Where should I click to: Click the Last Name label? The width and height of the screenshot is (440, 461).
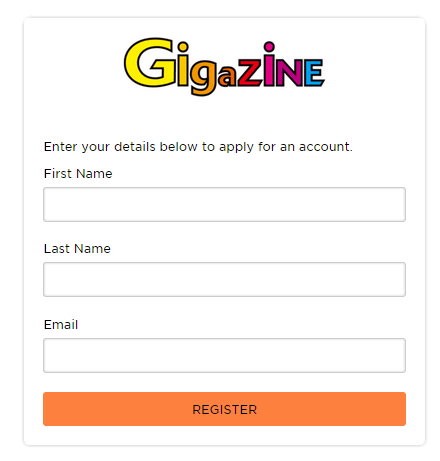[77, 249]
